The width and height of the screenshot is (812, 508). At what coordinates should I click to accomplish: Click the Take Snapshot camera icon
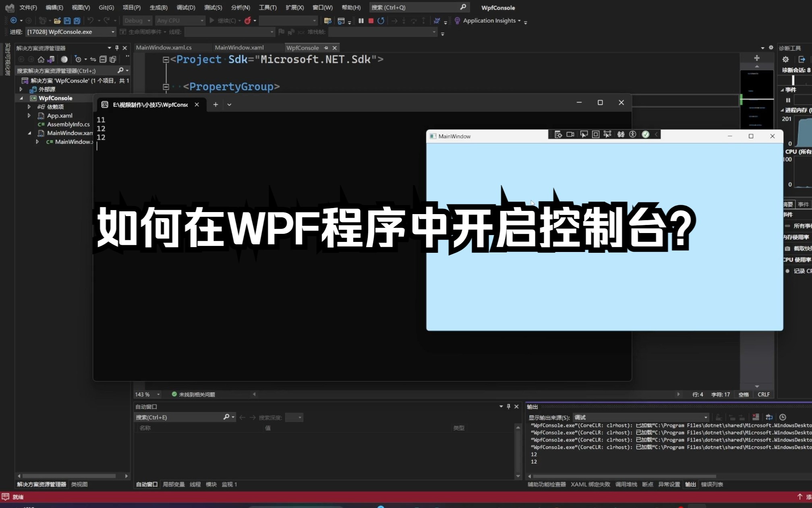click(x=787, y=248)
